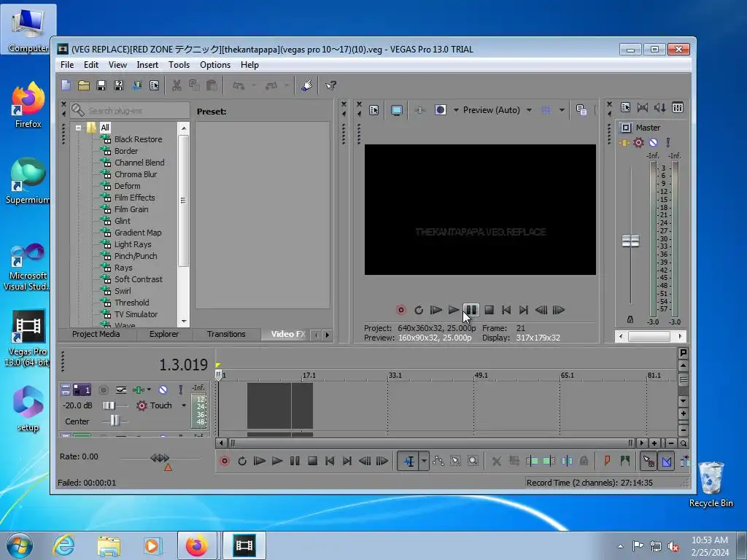The width and height of the screenshot is (747, 560).
Task: Click the Insert Region icon
Action: 624,461
